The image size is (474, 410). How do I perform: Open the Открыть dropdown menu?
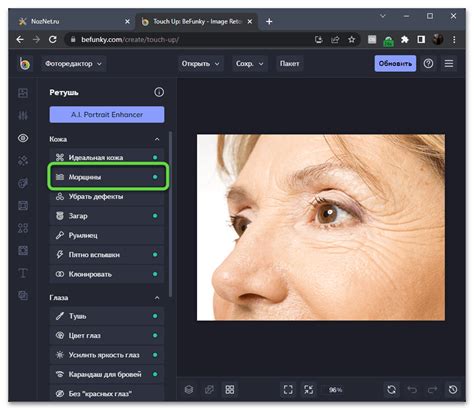[200, 63]
